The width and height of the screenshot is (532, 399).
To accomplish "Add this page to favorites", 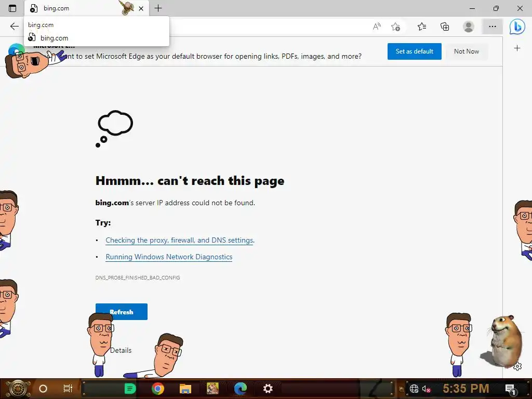I will tap(395, 26).
